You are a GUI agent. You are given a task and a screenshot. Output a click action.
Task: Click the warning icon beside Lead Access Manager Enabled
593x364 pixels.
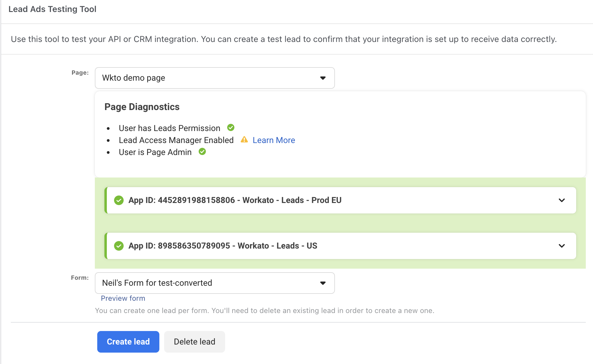(x=244, y=140)
